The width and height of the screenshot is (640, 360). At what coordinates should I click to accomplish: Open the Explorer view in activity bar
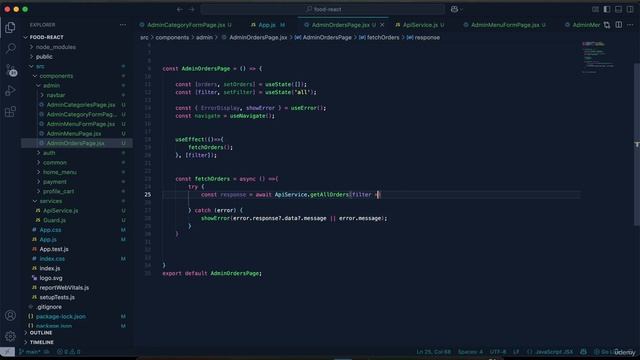pos(10,27)
